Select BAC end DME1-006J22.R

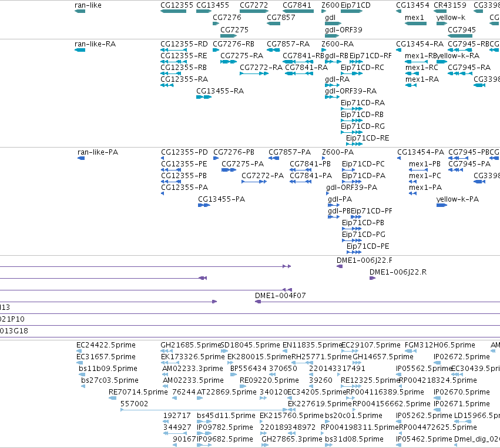[x=398, y=272]
